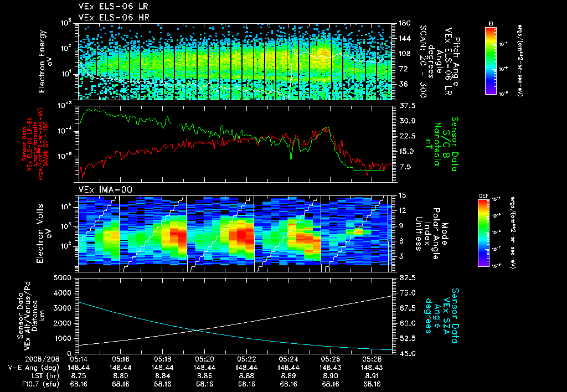
Task: Click the '30.0' nanotesla axis tick
Action: point(407,121)
